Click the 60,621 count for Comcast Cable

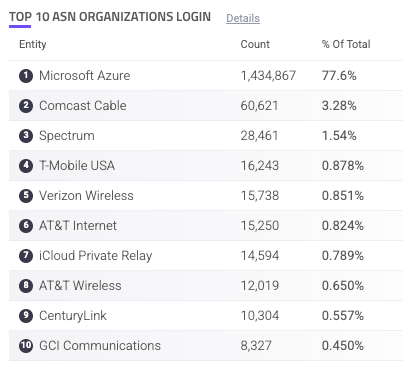pos(259,106)
